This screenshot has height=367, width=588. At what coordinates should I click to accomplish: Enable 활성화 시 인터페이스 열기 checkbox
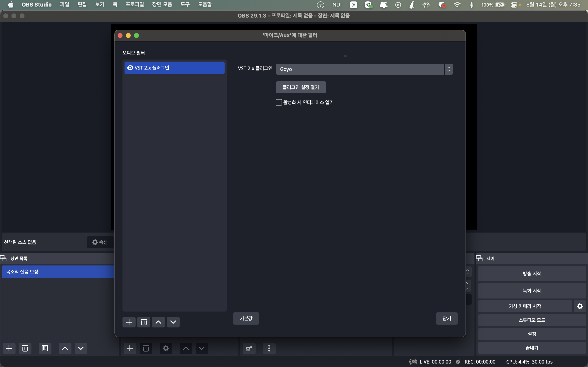[279, 102]
